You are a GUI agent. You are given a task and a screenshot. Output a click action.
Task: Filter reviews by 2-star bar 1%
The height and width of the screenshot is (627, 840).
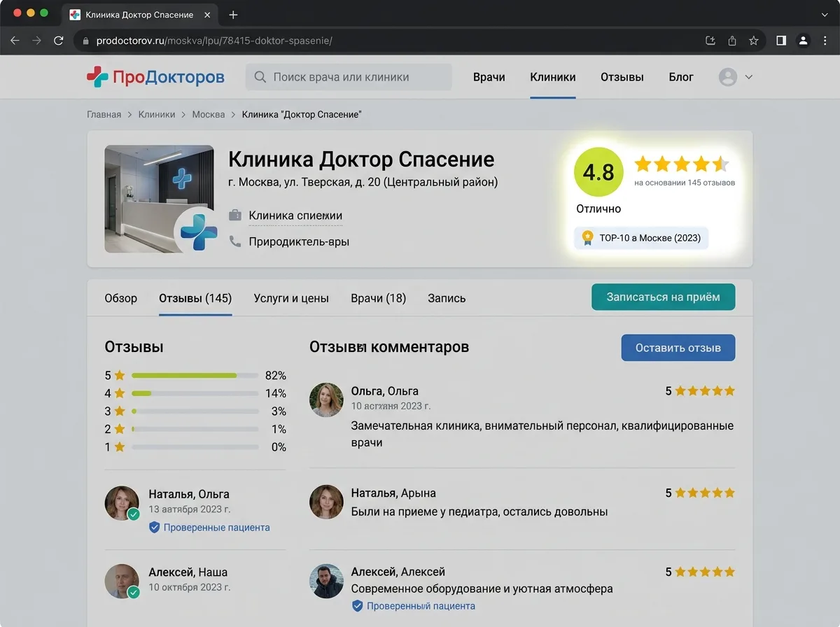click(x=195, y=429)
